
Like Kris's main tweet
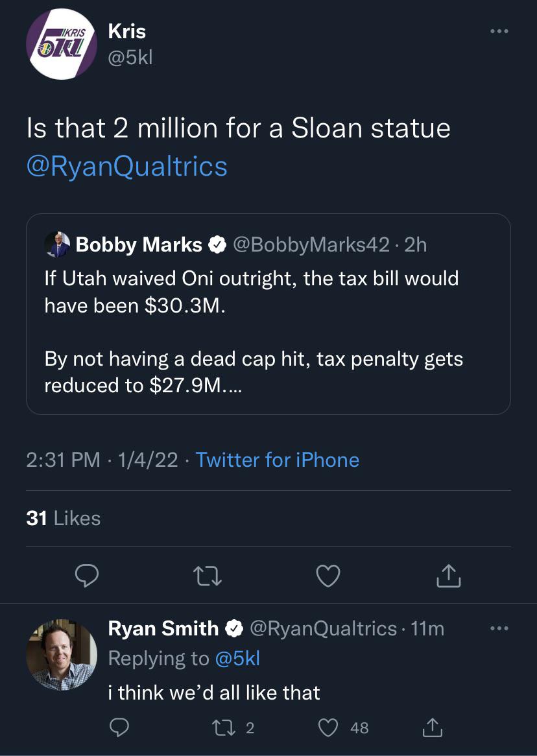coord(328,575)
